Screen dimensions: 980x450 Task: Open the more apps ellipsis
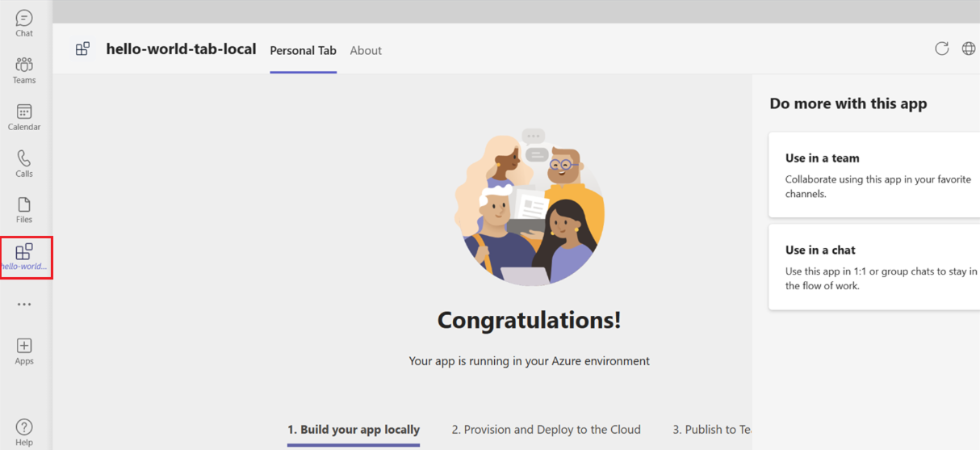24,305
